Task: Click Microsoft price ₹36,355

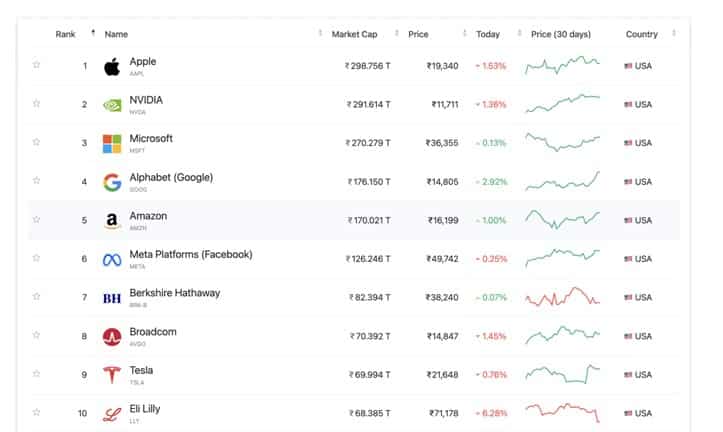Action: click(442, 143)
